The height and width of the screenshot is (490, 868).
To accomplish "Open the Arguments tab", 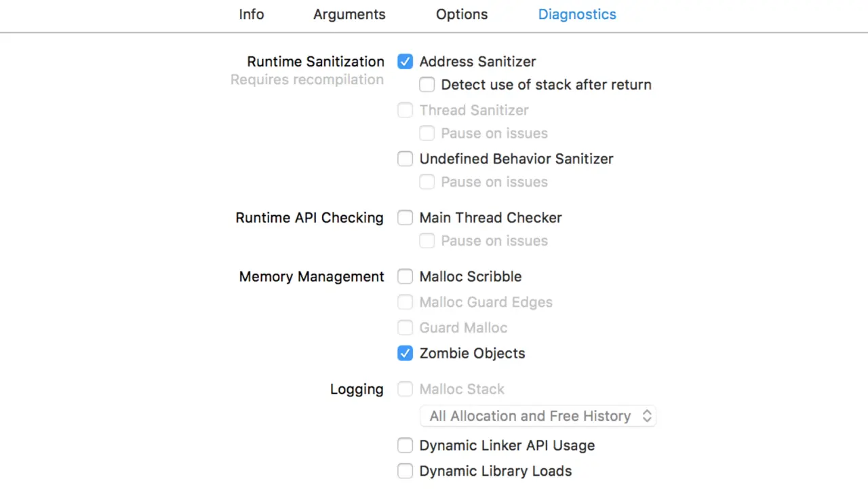I will click(x=349, y=14).
